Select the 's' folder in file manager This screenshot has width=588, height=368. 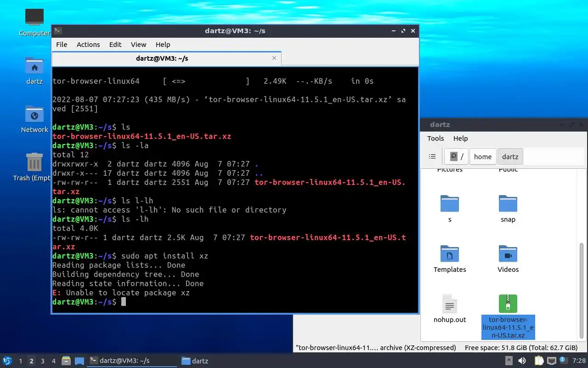pos(450,209)
